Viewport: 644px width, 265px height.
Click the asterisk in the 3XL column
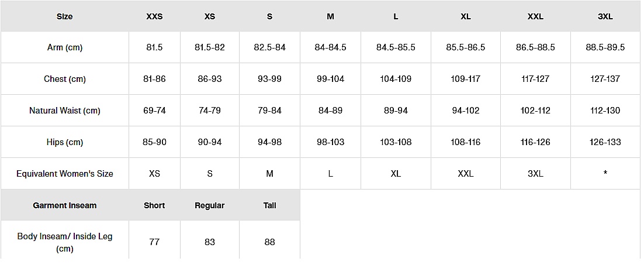(605, 174)
